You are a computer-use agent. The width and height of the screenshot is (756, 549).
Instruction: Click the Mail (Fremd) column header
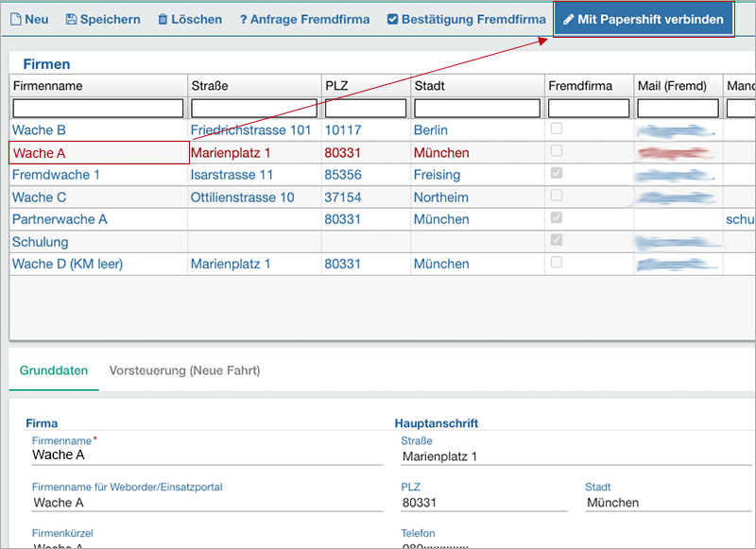tap(678, 86)
